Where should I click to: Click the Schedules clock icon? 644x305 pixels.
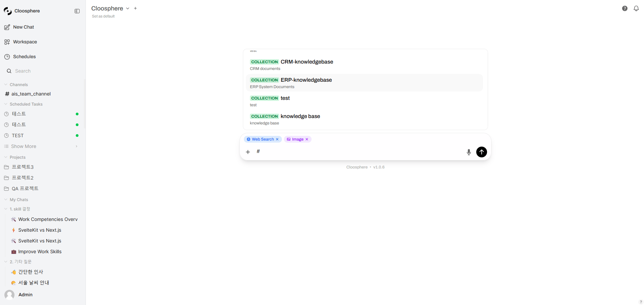click(7, 57)
